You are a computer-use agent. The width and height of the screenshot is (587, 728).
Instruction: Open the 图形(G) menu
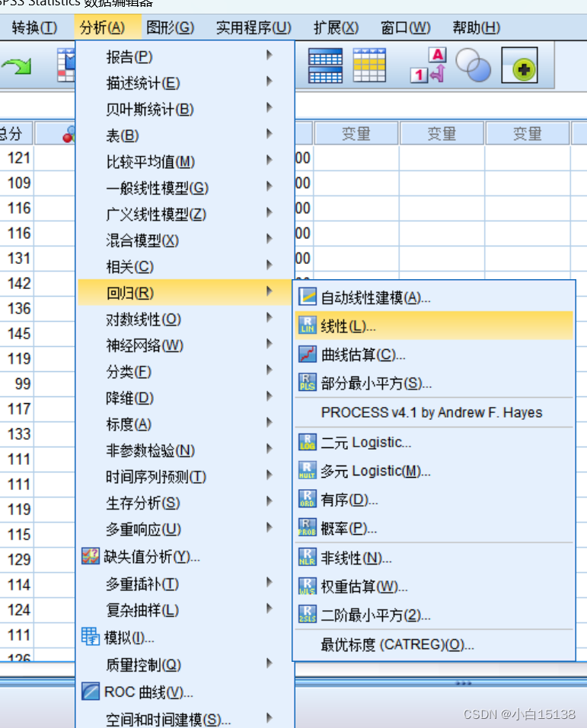170,27
